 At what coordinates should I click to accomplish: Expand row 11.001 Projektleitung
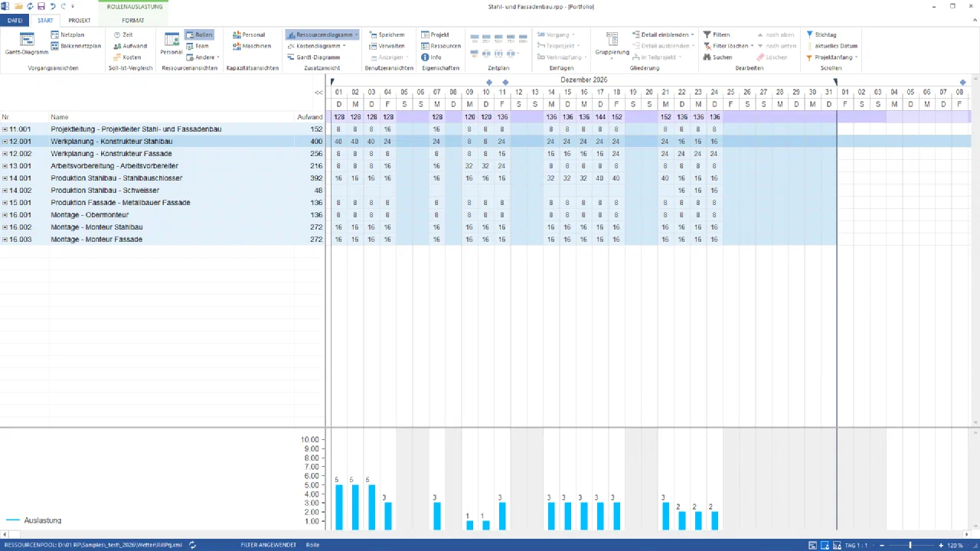5,129
